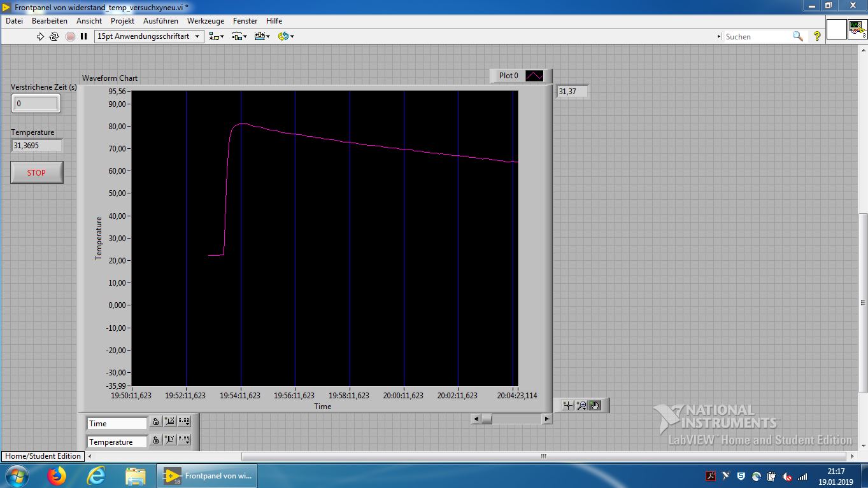This screenshot has height=488, width=868.
Task: Open the Temperature axis format dropdown
Action: [x=184, y=440]
